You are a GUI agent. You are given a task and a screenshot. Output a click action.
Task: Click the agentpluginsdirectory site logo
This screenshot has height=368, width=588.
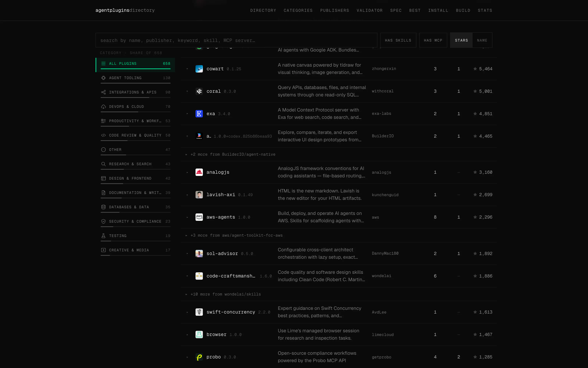pos(125,10)
